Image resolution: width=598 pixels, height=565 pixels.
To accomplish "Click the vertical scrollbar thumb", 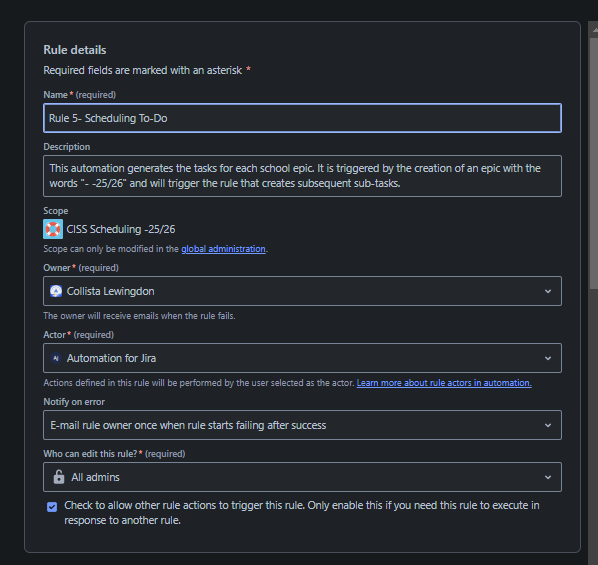I will [594, 163].
